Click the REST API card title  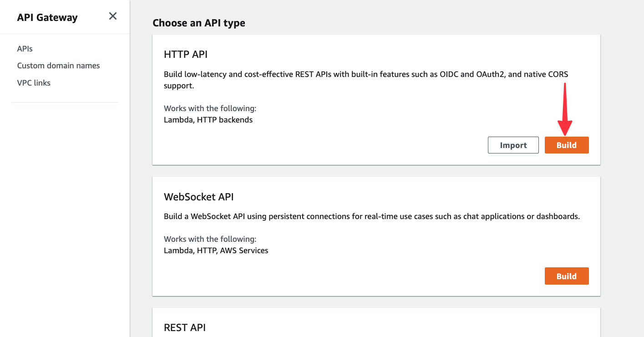coord(185,327)
